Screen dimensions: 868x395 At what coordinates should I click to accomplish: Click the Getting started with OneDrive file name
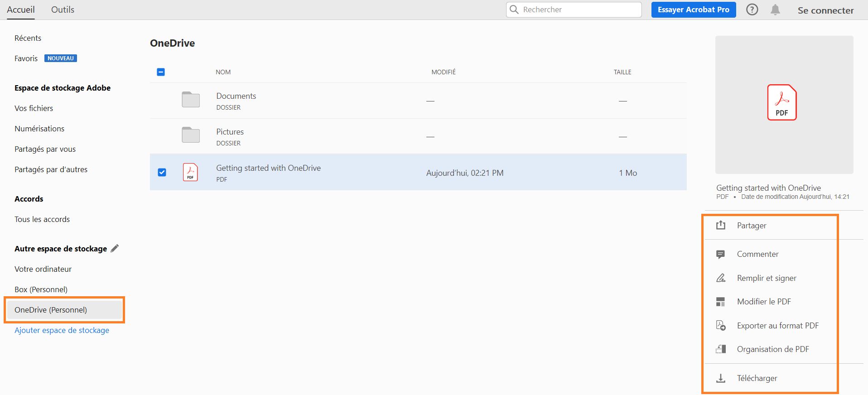(268, 168)
